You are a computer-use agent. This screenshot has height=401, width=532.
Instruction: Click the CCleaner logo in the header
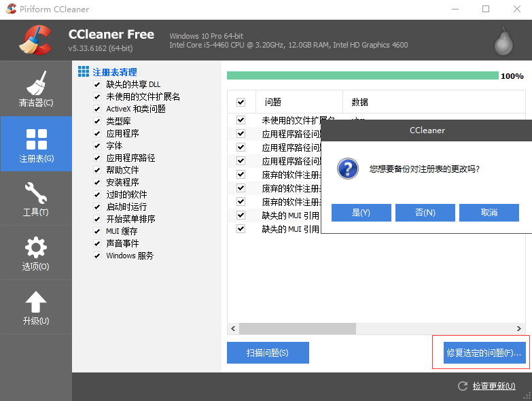tap(35, 40)
